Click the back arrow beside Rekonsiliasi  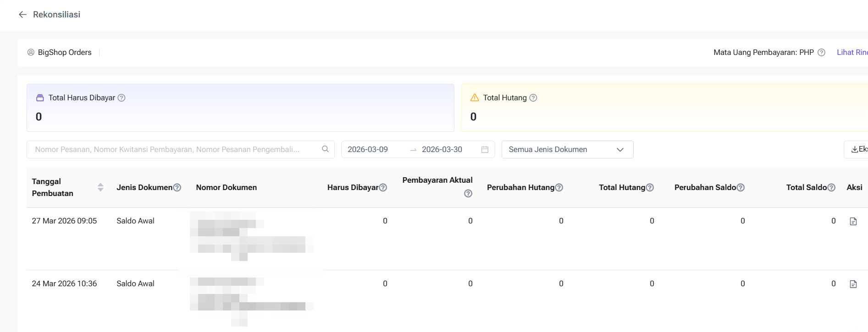[22, 15]
